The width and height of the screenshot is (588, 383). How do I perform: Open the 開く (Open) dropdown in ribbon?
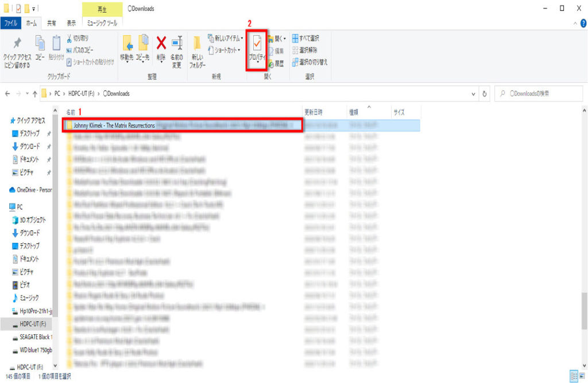click(x=277, y=38)
